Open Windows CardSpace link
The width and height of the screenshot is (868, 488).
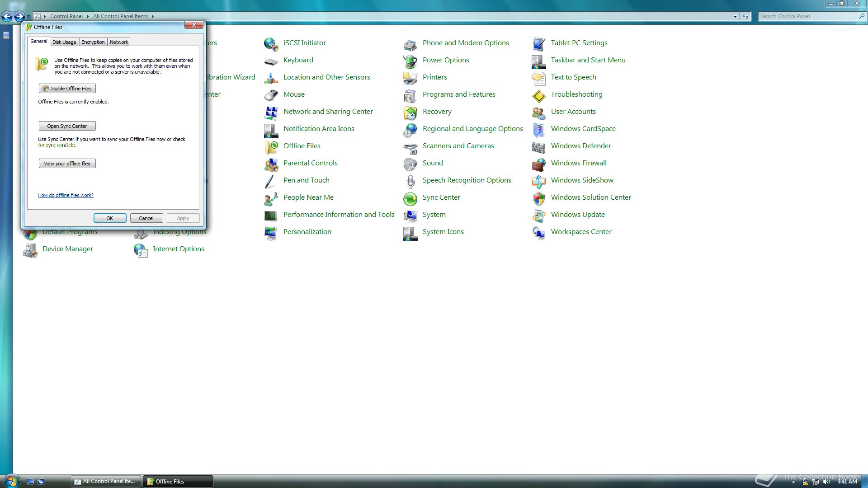(x=583, y=129)
